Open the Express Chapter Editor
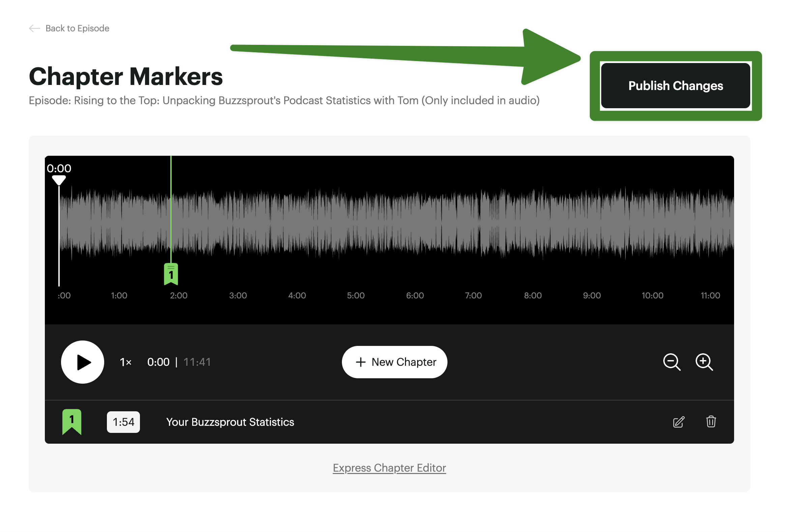The image size is (785, 532). pyautogui.click(x=389, y=468)
